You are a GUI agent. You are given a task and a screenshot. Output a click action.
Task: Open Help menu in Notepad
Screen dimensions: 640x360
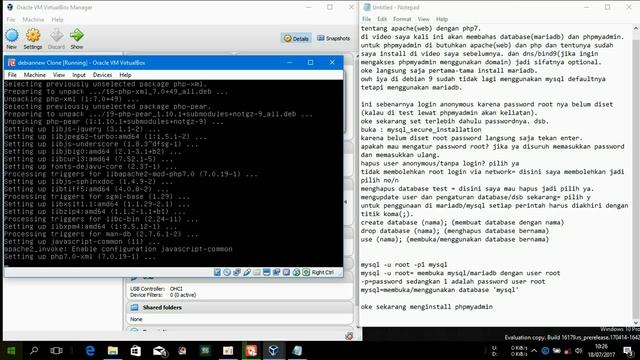442,19
